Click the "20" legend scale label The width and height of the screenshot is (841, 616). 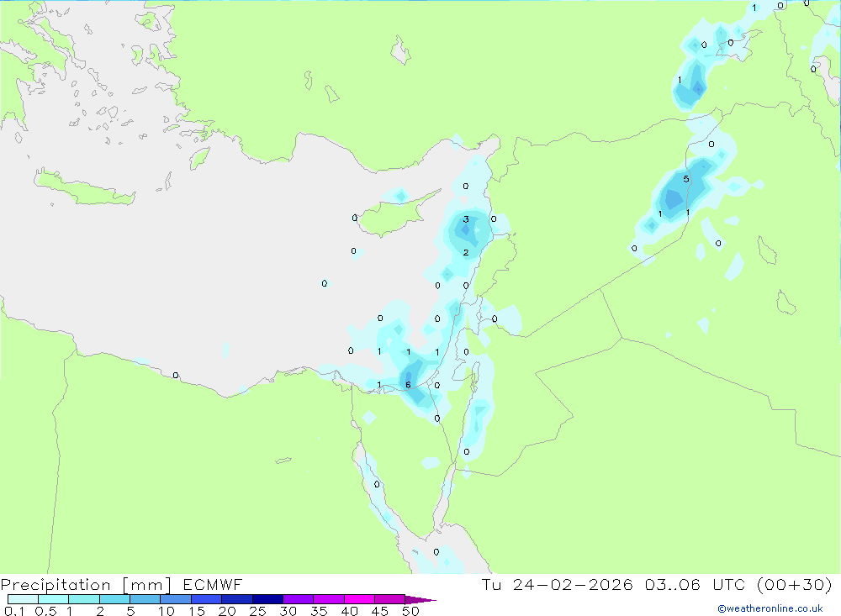[227, 611]
